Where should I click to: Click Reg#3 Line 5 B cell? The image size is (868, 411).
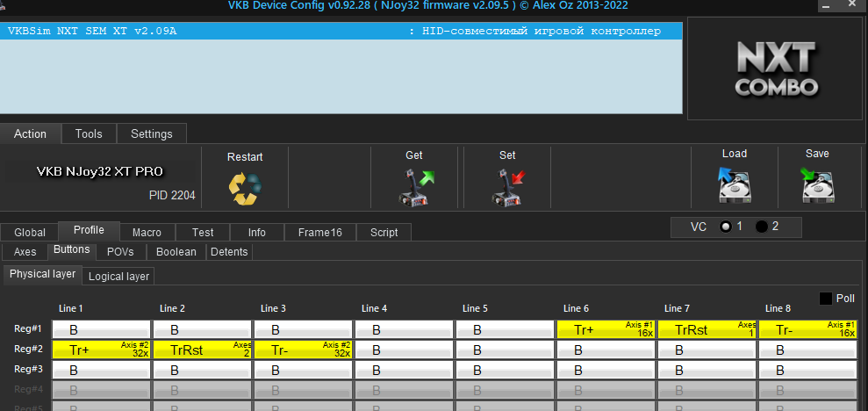(x=505, y=370)
